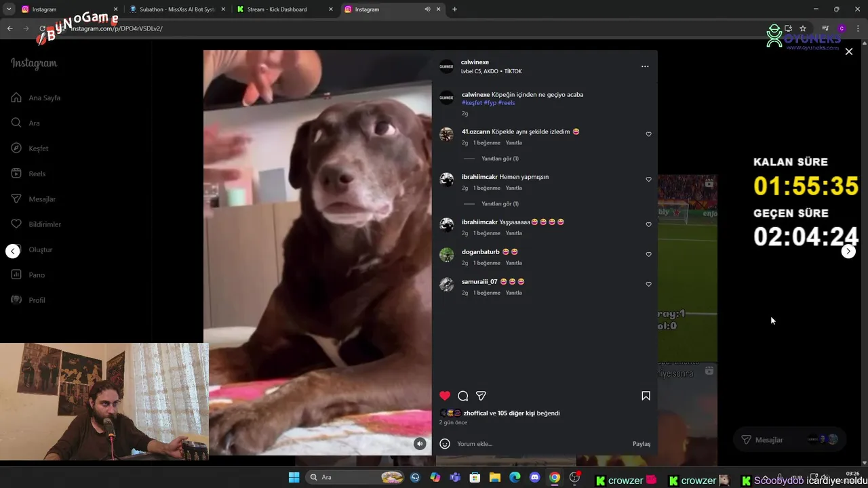Click calwinexe avatar in header

[446, 66]
